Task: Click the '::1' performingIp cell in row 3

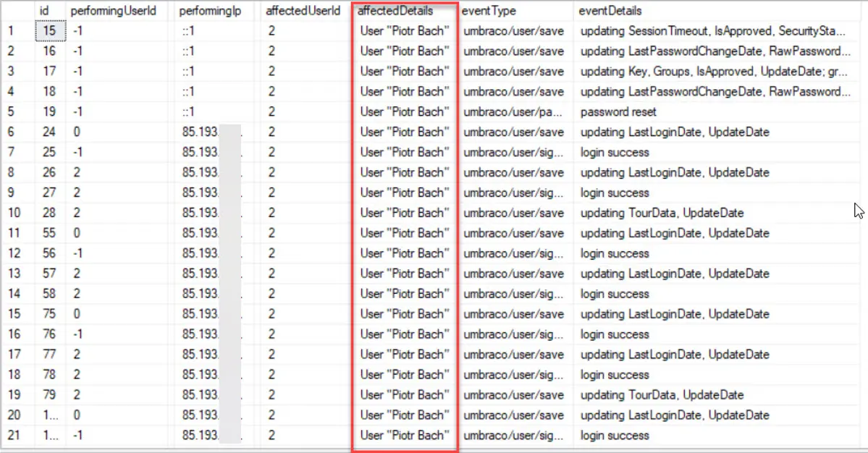Action: [189, 72]
